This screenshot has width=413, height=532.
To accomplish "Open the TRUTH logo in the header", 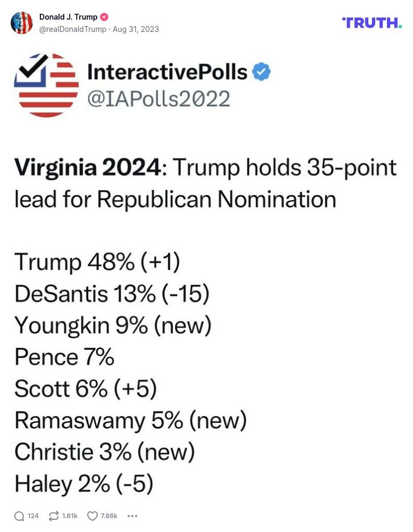I will pyautogui.click(x=372, y=23).
